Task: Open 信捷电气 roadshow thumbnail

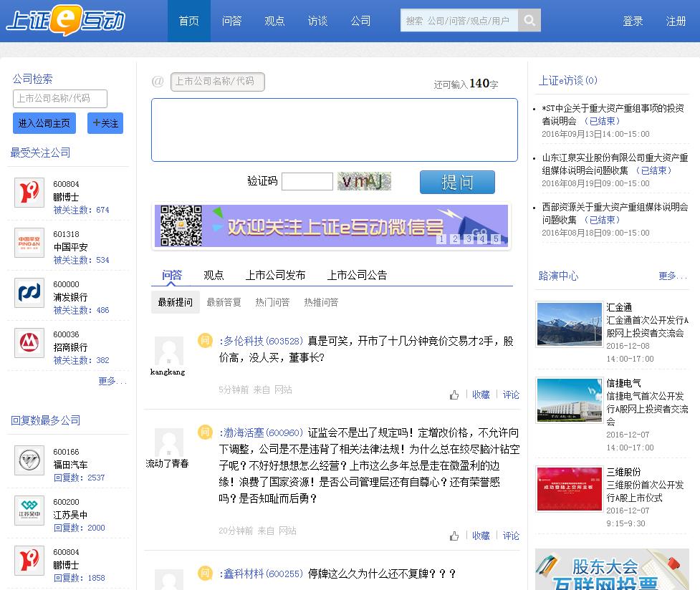Action: 569,400
